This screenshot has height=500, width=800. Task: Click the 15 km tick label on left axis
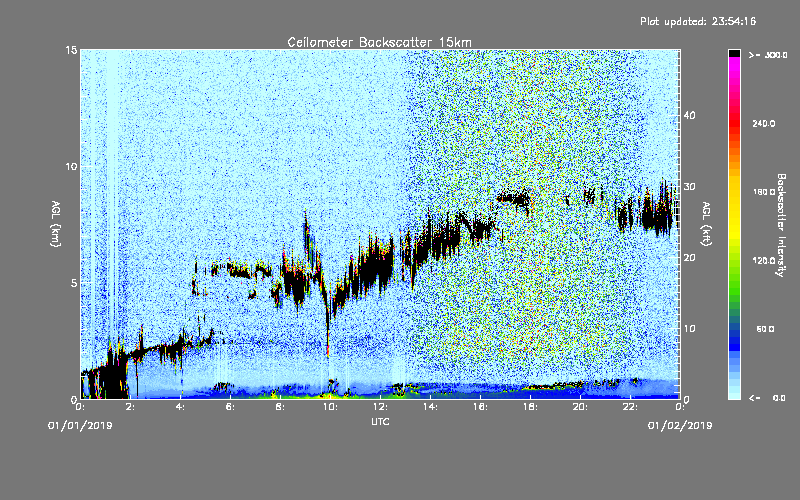[71, 50]
